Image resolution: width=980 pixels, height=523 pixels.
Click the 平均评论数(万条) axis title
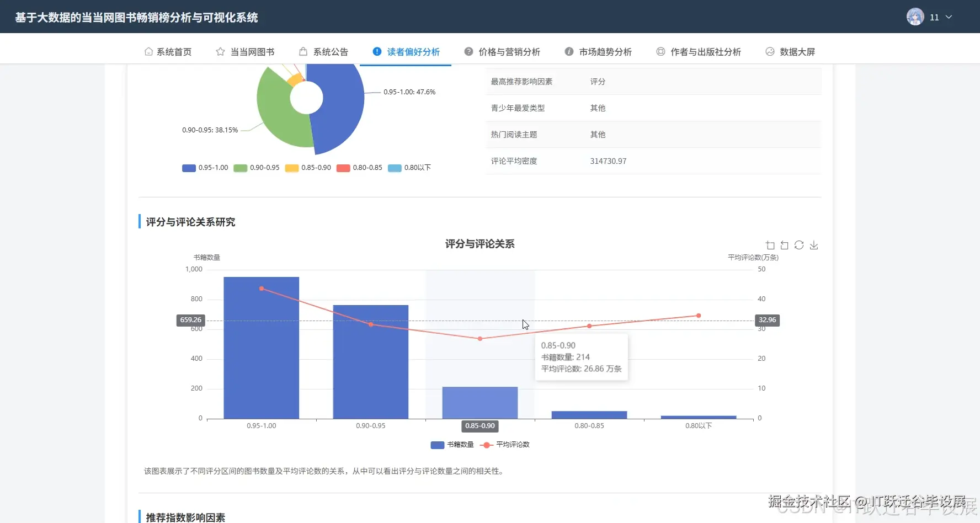753,258
